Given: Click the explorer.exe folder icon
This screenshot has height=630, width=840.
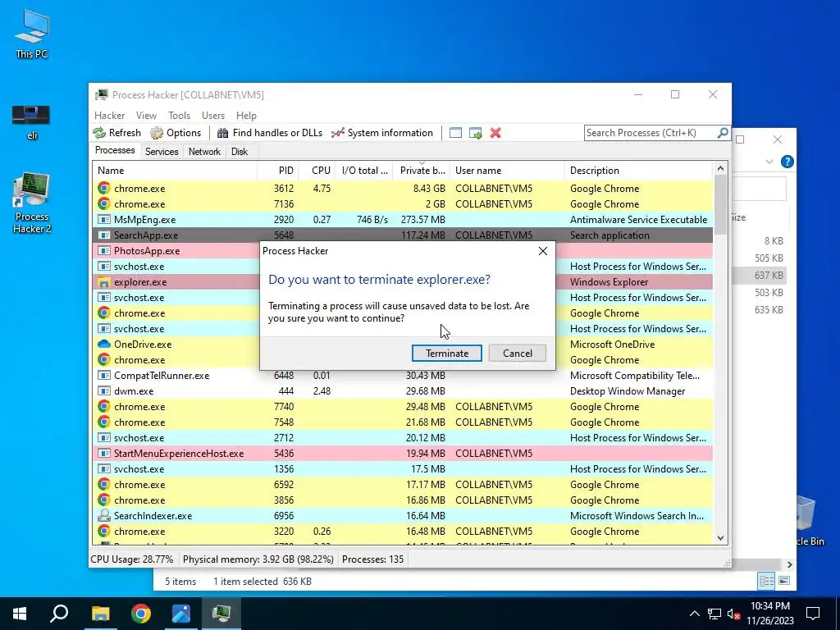Looking at the screenshot, I should [104, 282].
